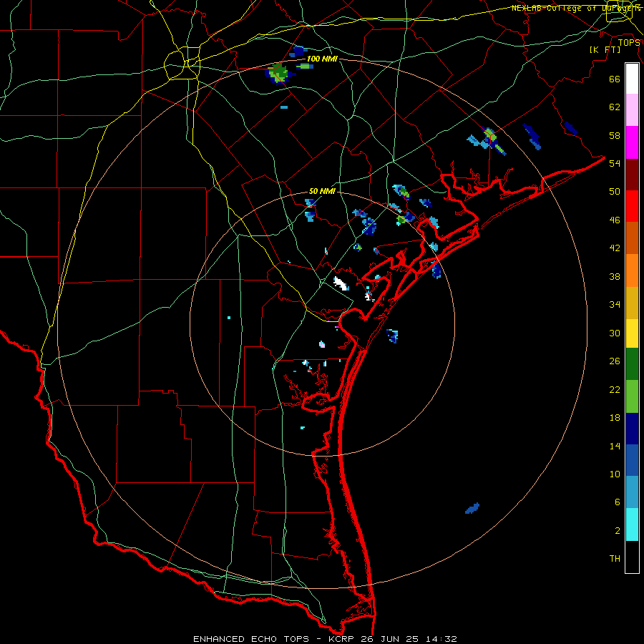The height and width of the screenshot is (644, 644).
Task: Click the cyan legend swatch near 2
Action: [x=632, y=525]
